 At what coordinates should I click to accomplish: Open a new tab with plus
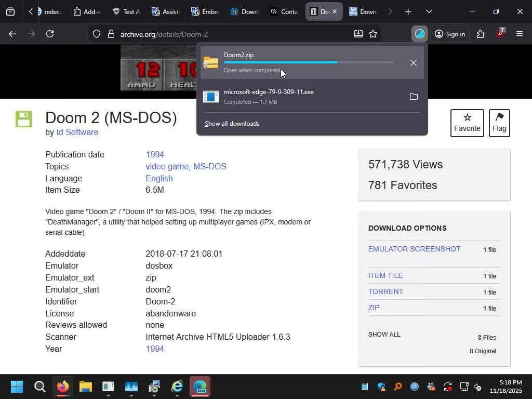click(408, 11)
